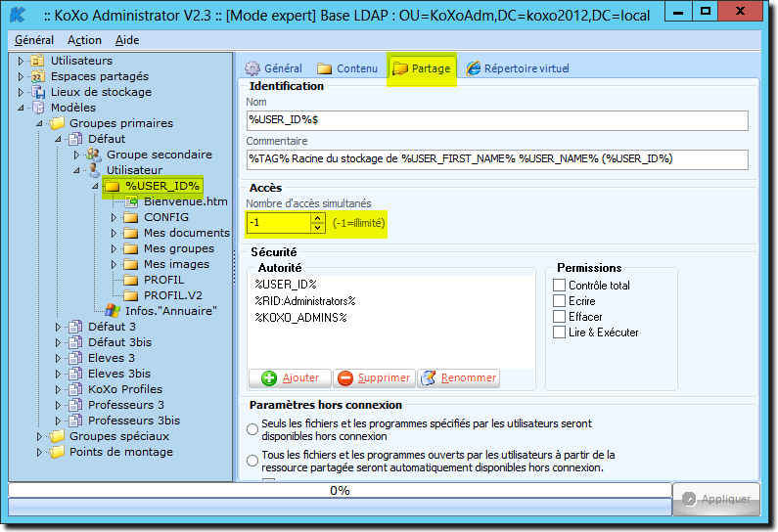The image size is (778, 532).
Task: Click the CONFIG folder icon
Action: click(x=130, y=217)
